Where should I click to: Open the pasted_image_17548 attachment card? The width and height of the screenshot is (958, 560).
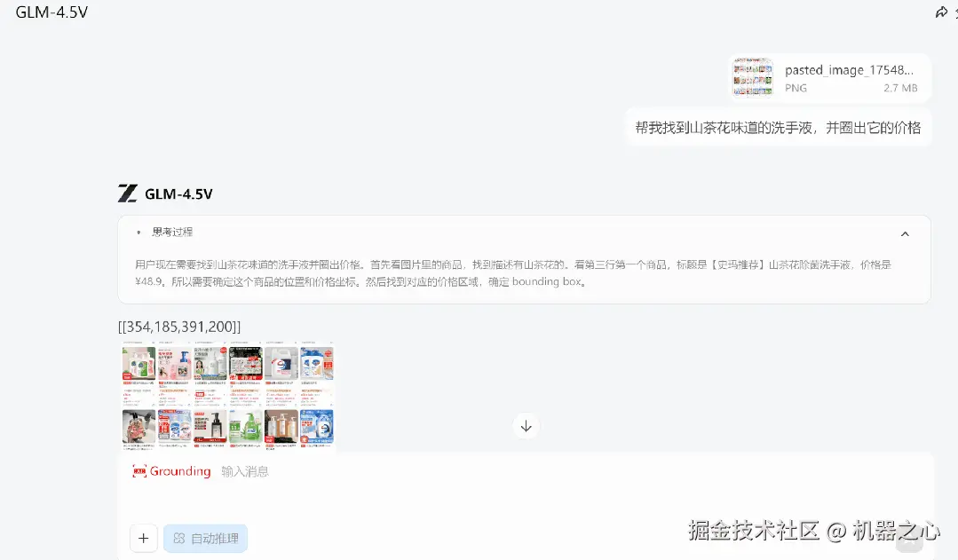tap(828, 78)
